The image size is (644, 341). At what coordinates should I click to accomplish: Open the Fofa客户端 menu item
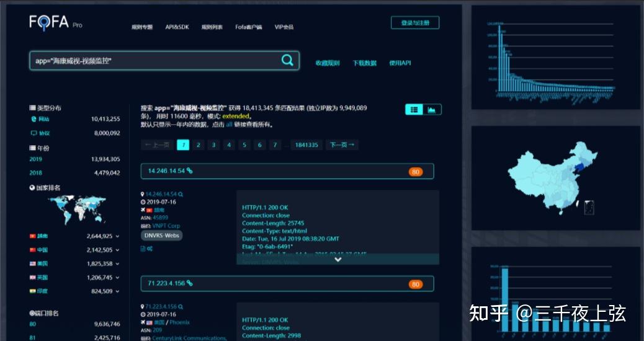point(249,27)
